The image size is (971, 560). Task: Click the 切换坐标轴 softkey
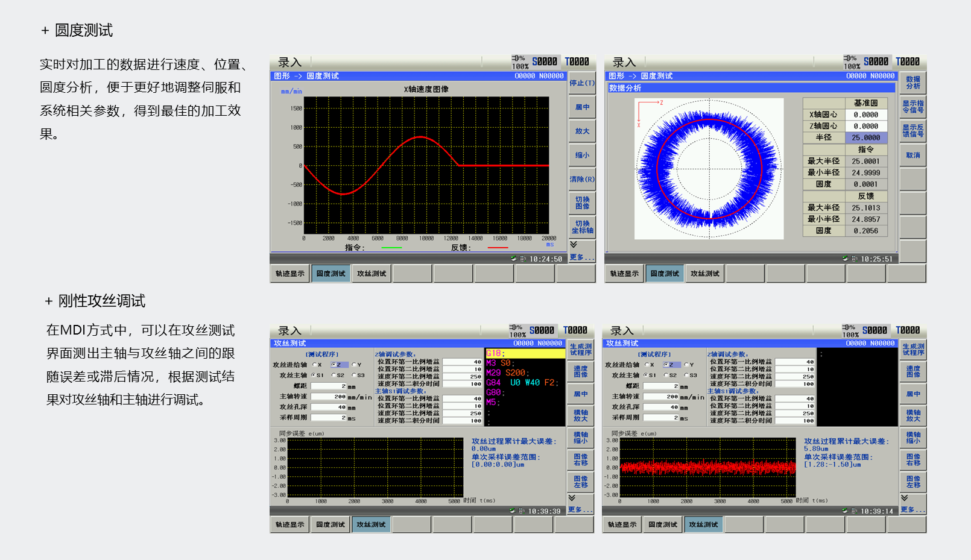pyautogui.click(x=582, y=227)
